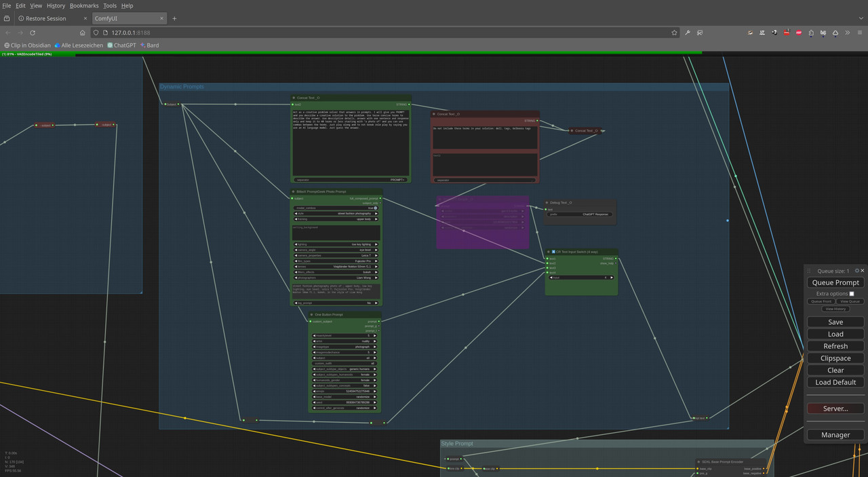868x477 pixels.
Task: Open the Edit menu
Action: (x=21, y=5)
